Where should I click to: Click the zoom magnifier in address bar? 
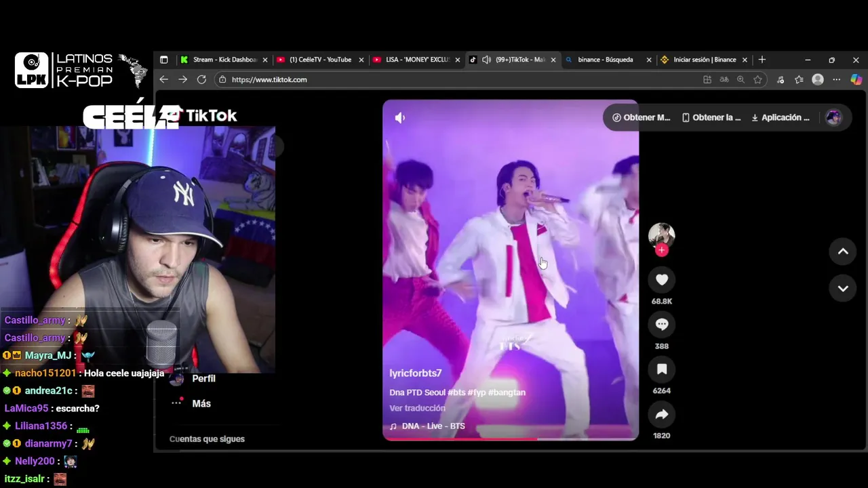pyautogui.click(x=741, y=79)
